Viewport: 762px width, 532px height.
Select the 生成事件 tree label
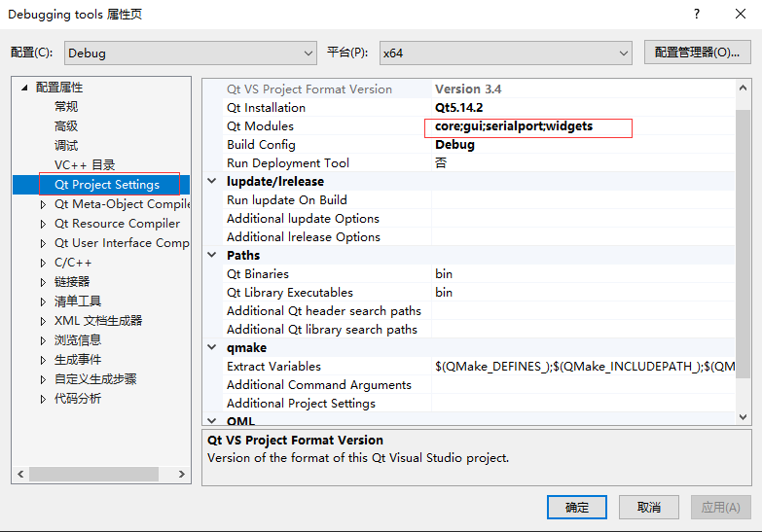pyautogui.click(x=78, y=360)
